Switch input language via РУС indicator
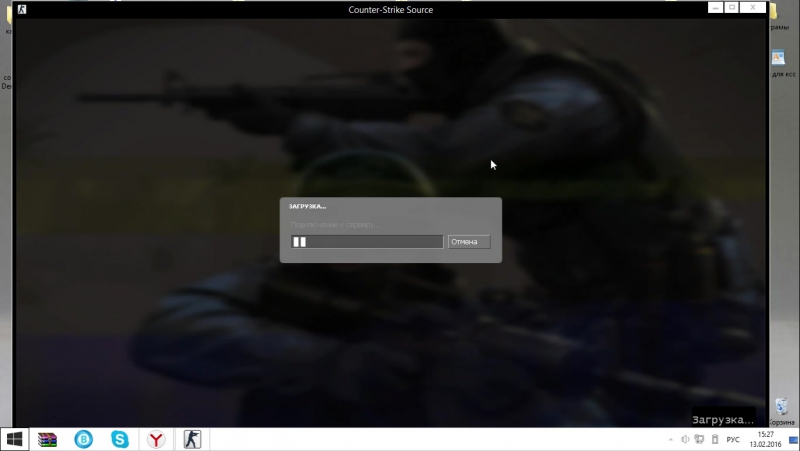Image resolution: width=800 pixels, height=451 pixels. click(733, 439)
